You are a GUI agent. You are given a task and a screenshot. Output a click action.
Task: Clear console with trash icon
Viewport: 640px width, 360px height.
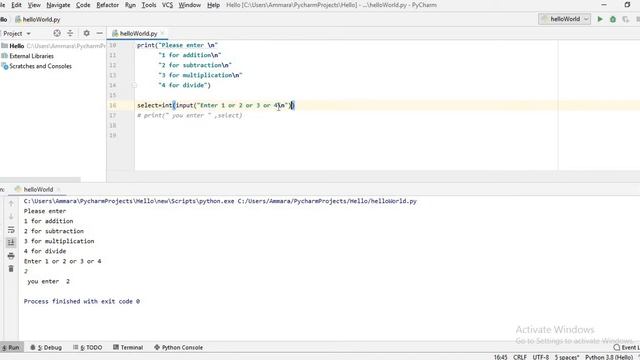(11, 269)
